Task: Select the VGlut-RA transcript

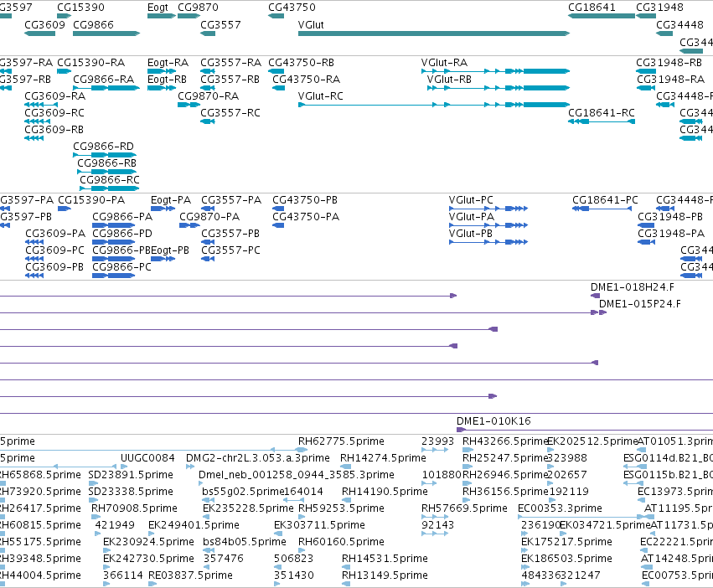Action: 495,71
